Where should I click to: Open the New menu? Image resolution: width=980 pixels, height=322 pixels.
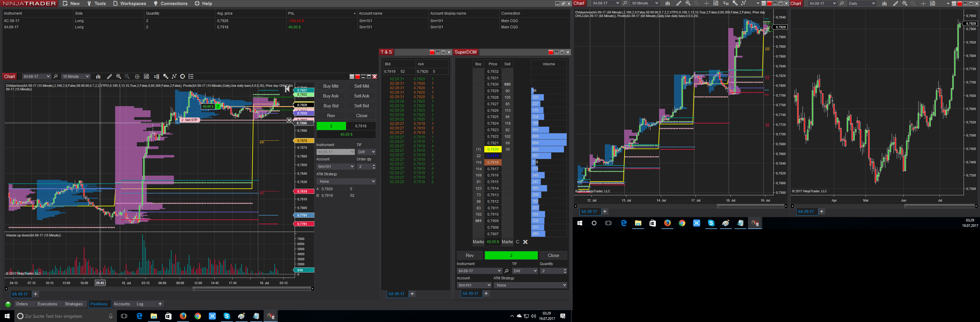click(71, 3)
